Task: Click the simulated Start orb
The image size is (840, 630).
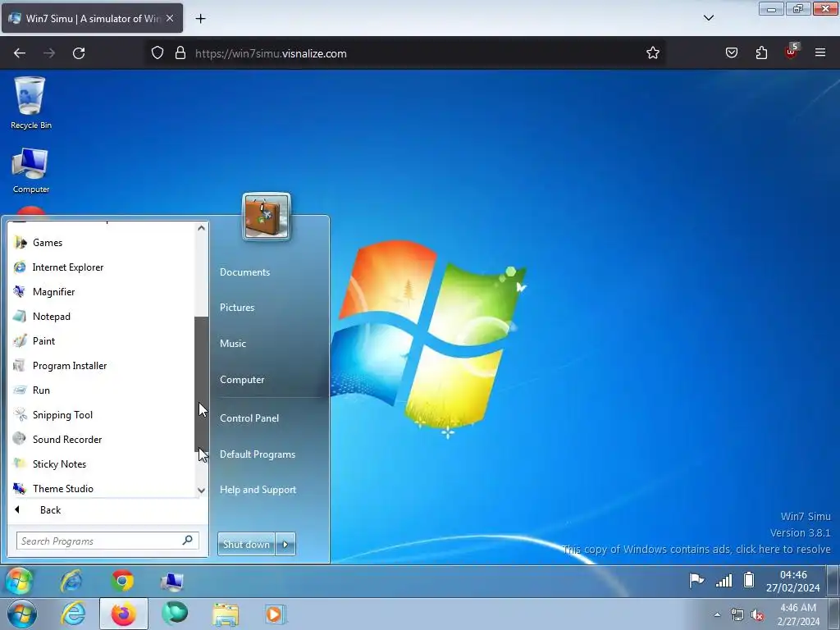Action: 20,582
